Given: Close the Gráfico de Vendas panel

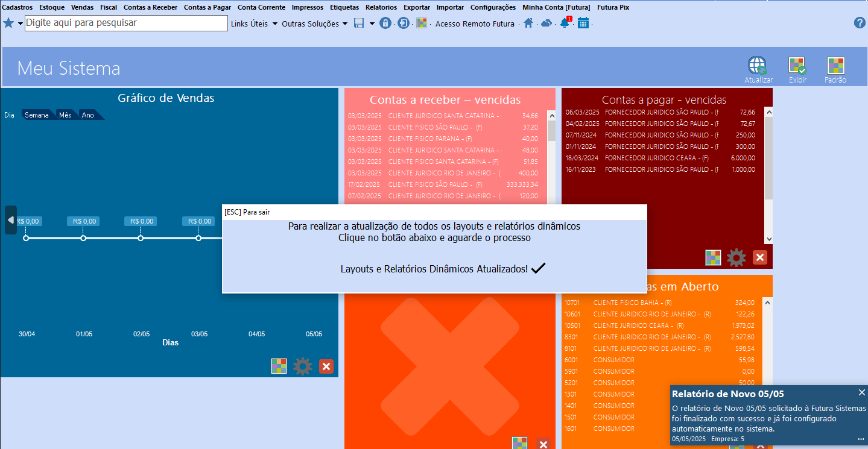Looking at the screenshot, I should tap(326, 366).
